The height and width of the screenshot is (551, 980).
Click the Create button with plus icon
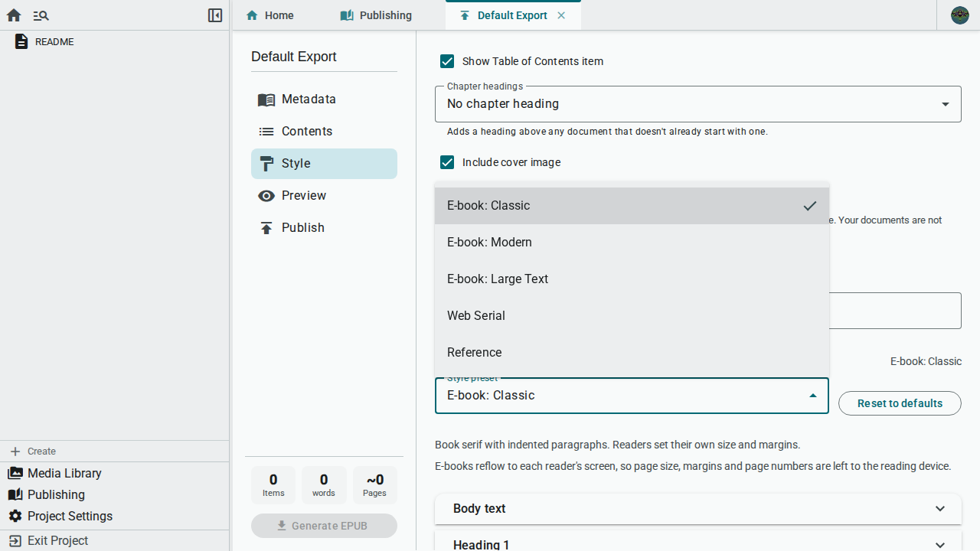(115, 452)
